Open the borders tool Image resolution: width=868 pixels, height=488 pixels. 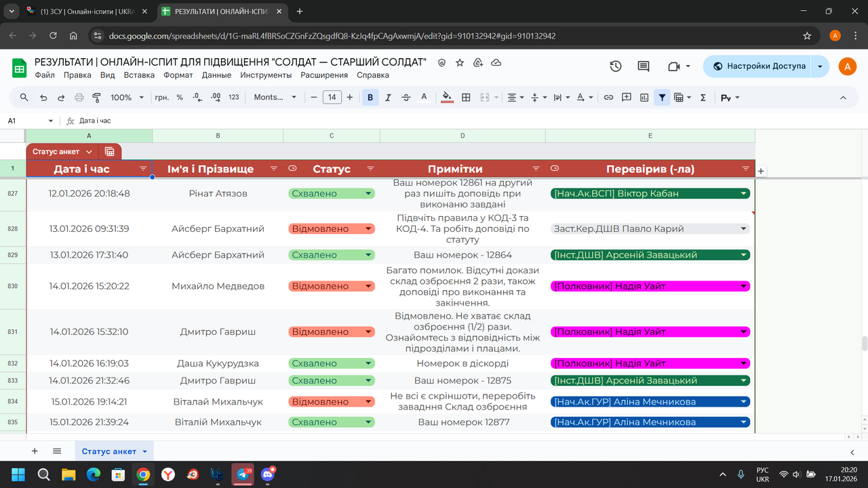[466, 98]
